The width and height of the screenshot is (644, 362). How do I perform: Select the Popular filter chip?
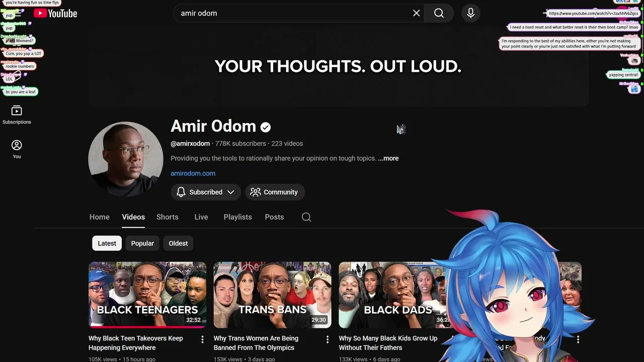pos(142,243)
